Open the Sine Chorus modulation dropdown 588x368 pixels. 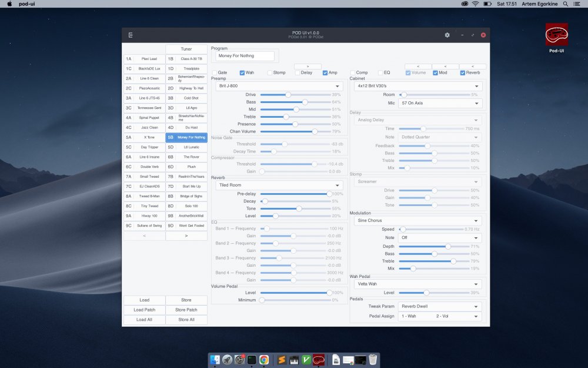pyautogui.click(x=418, y=220)
